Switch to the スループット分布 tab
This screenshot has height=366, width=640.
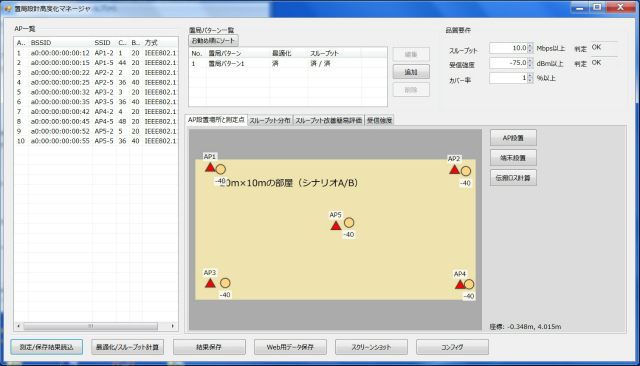270,120
